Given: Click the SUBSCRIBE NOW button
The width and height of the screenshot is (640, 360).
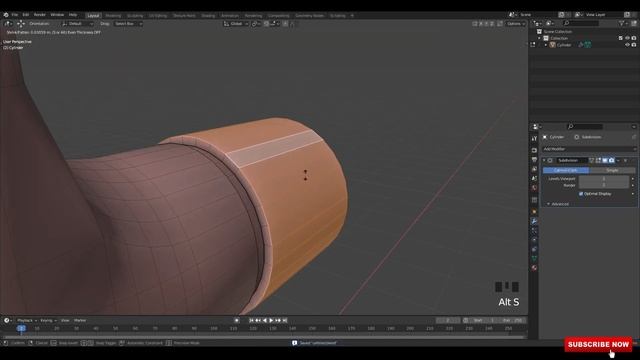Looking at the screenshot, I should 598,344.
